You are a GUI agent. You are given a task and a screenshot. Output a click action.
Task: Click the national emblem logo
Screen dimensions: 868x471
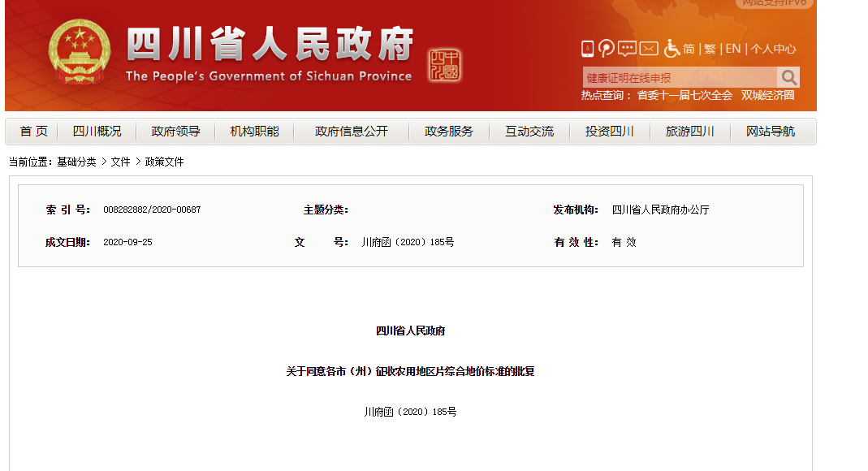click(79, 52)
